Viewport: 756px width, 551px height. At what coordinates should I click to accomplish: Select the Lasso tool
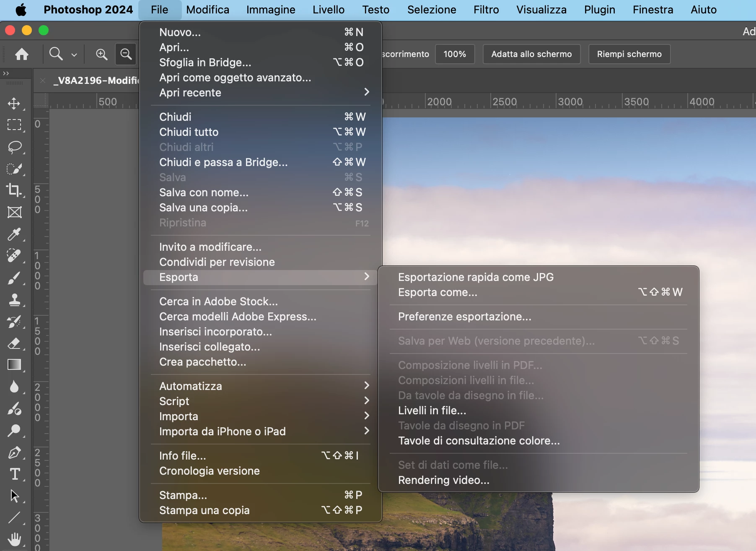14,147
